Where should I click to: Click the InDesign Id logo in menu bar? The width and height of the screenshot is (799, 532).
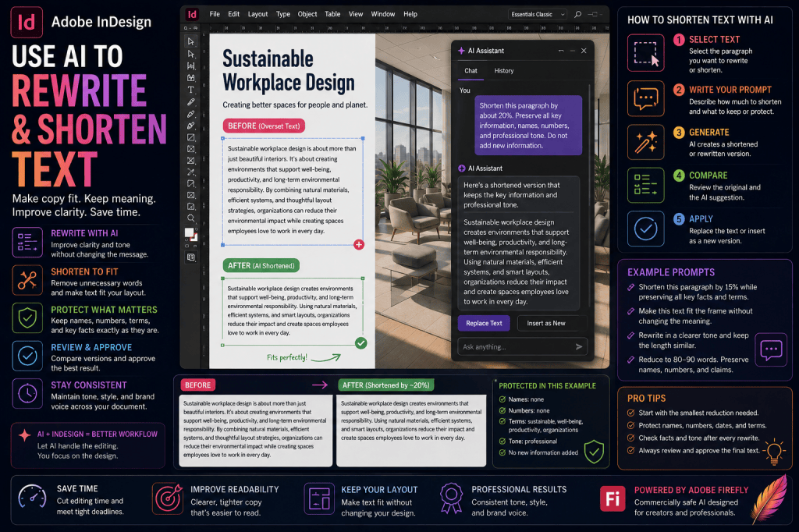[x=192, y=14]
